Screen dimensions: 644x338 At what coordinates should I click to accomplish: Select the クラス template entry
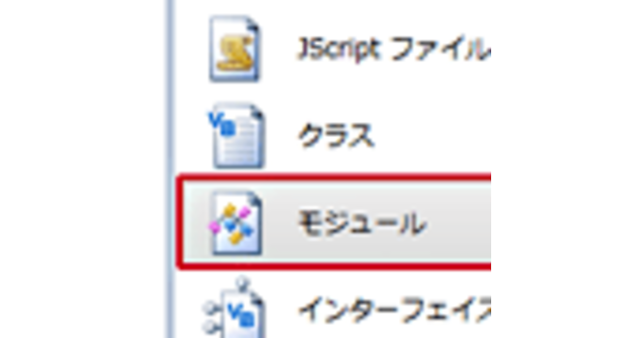[336, 136]
